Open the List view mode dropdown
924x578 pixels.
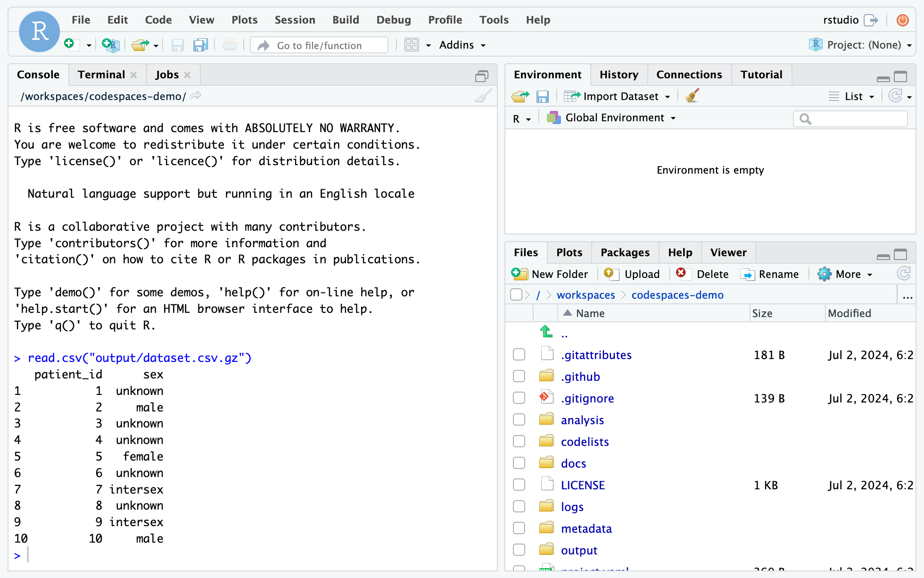[x=852, y=96]
